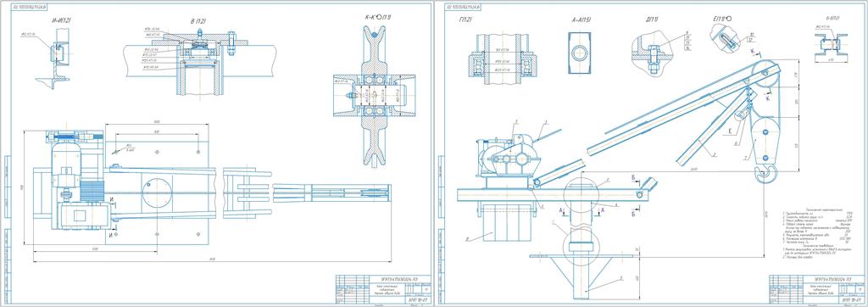Click the right sheet title block
The image size is (868, 307).
(x=815, y=287)
